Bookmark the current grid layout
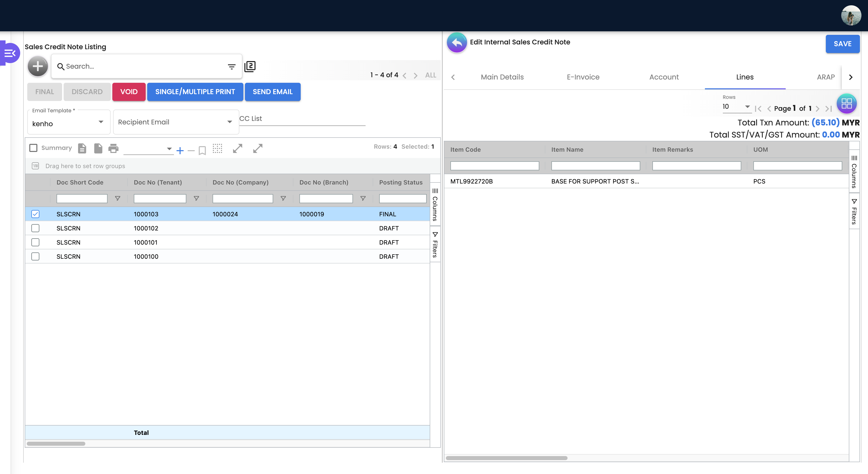 [x=202, y=150]
